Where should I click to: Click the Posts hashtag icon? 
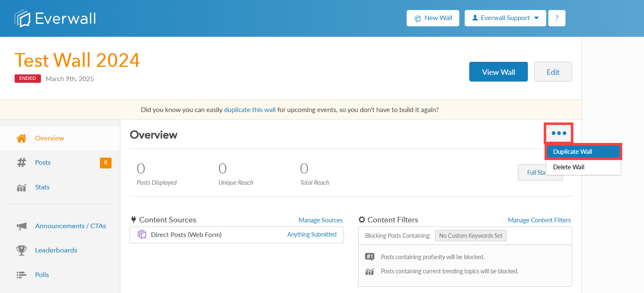coord(21,163)
